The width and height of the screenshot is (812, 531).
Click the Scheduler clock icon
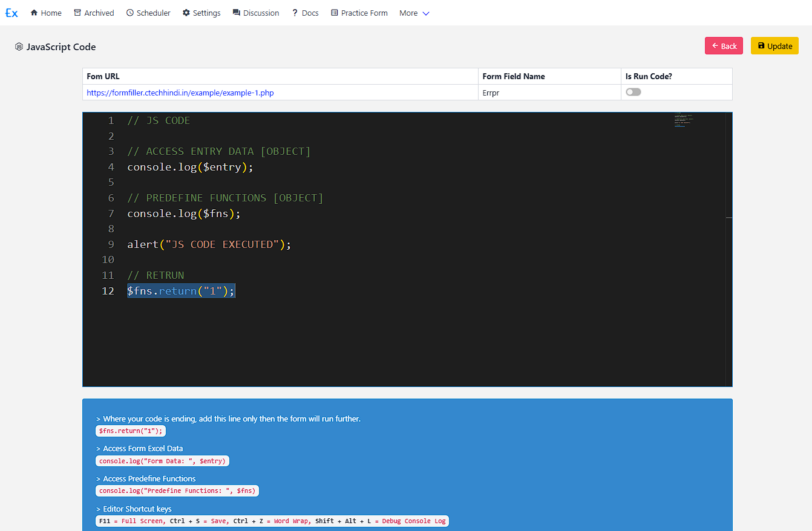coord(130,13)
